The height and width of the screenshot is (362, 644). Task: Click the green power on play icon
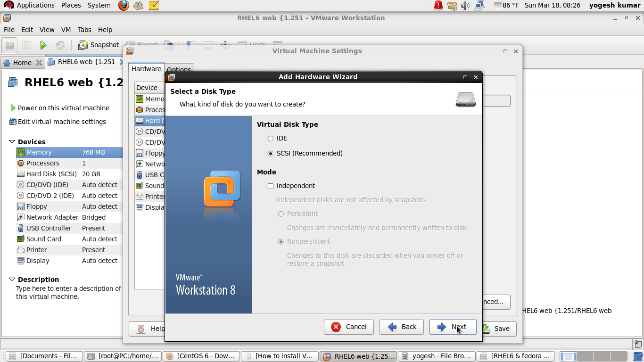[x=43, y=45]
